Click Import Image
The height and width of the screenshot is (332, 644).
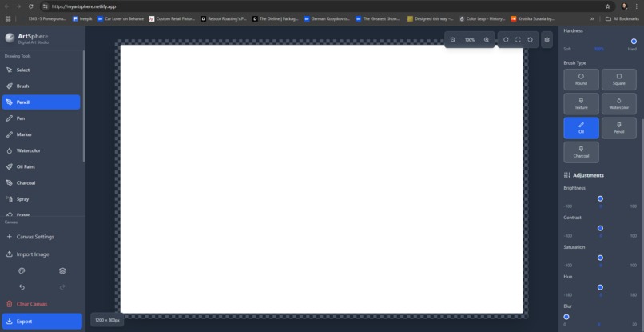[x=42, y=254]
